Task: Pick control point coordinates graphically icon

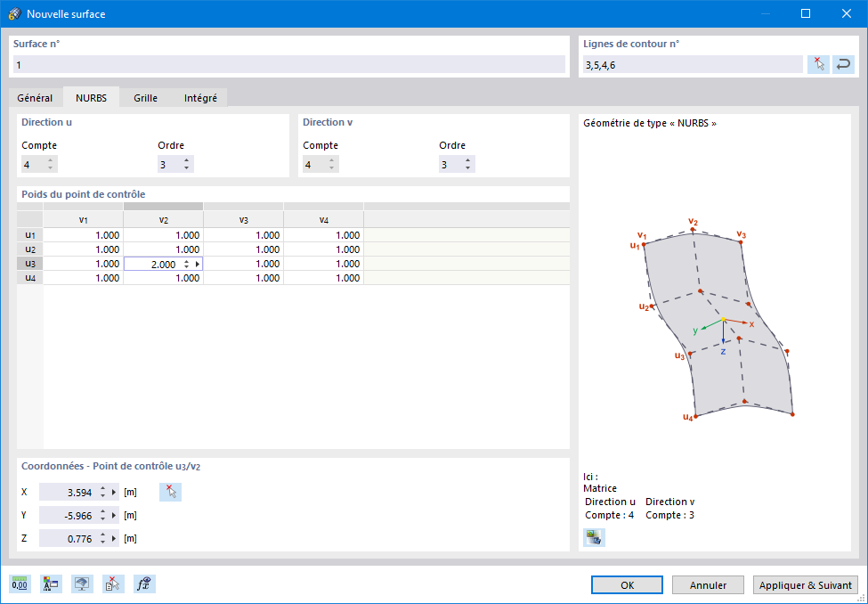Action: [x=171, y=492]
